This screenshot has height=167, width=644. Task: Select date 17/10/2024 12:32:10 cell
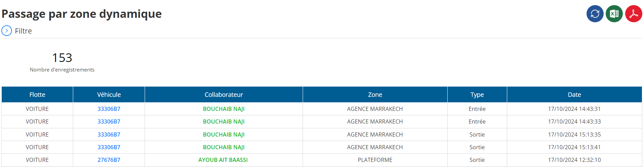[575, 160]
